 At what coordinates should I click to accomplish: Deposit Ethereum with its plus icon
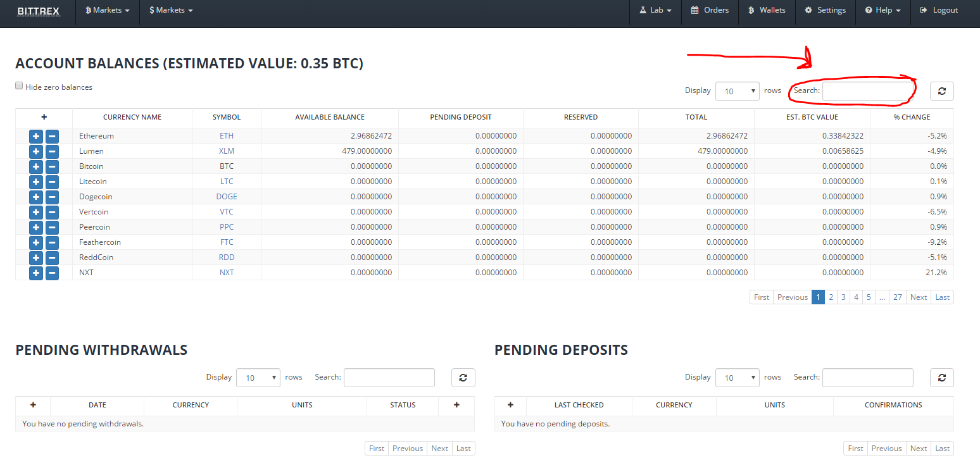click(x=36, y=136)
